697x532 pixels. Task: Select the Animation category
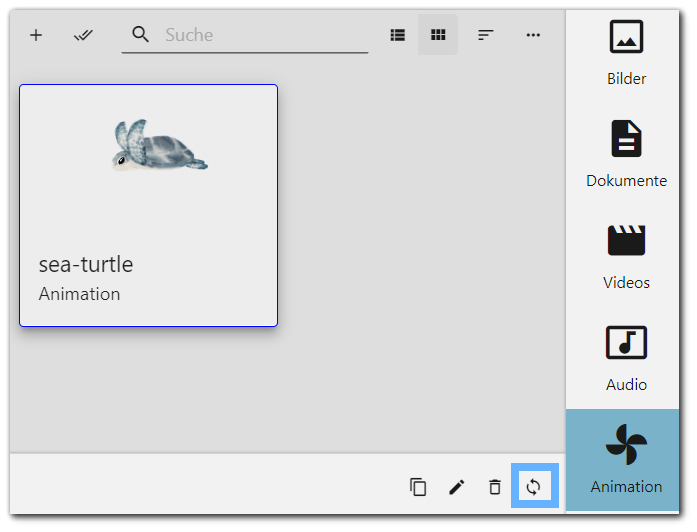click(x=622, y=460)
